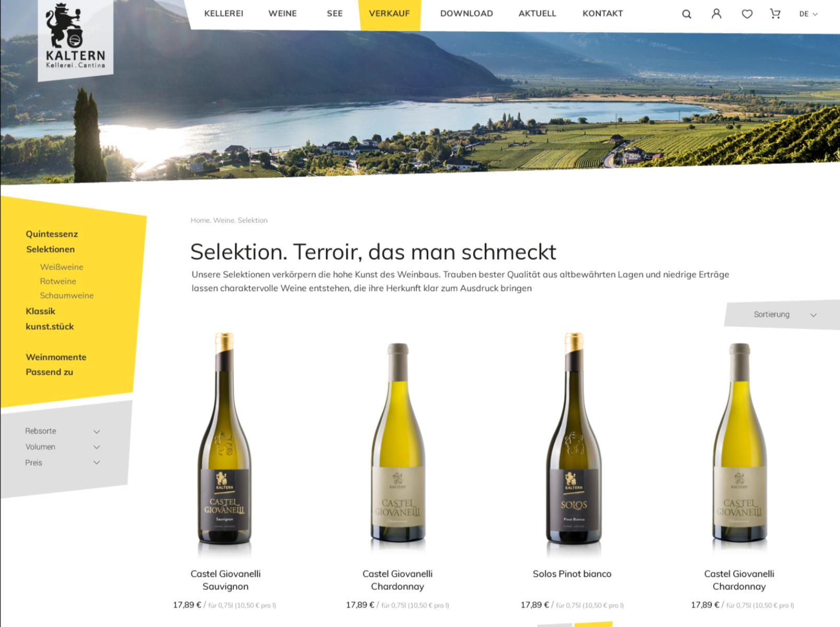
Task: Open kunst.stück sidebar category
Action: [x=50, y=327]
